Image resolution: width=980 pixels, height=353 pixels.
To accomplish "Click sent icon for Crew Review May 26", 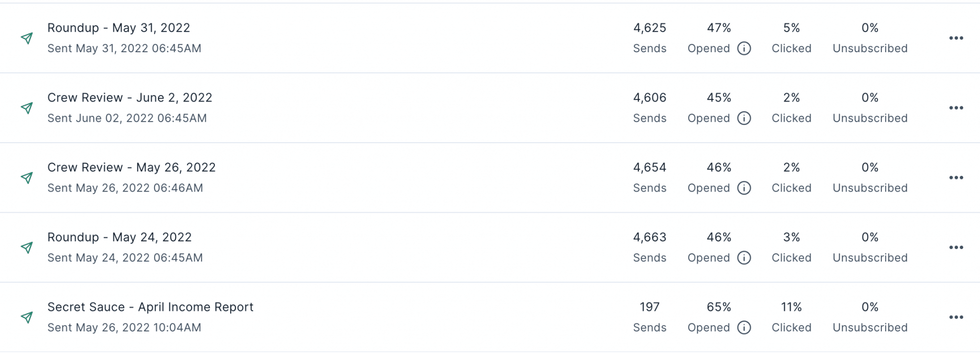I will point(27,178).
